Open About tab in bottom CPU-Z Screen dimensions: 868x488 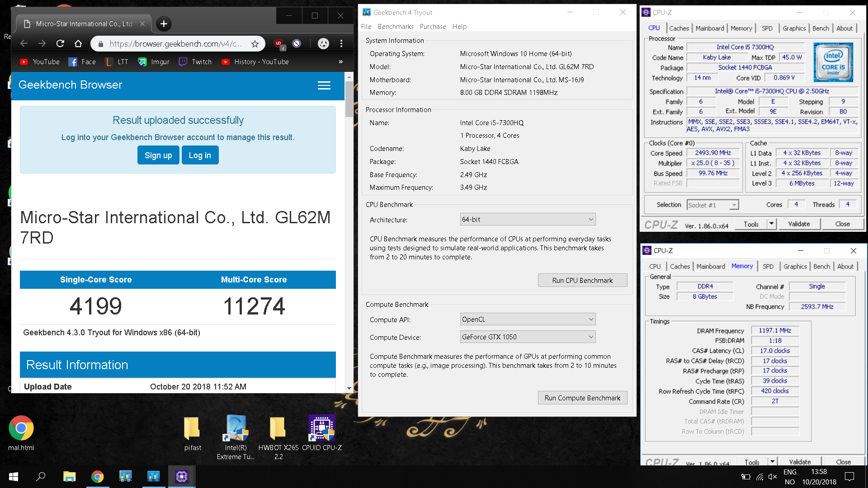coord(845,267)
